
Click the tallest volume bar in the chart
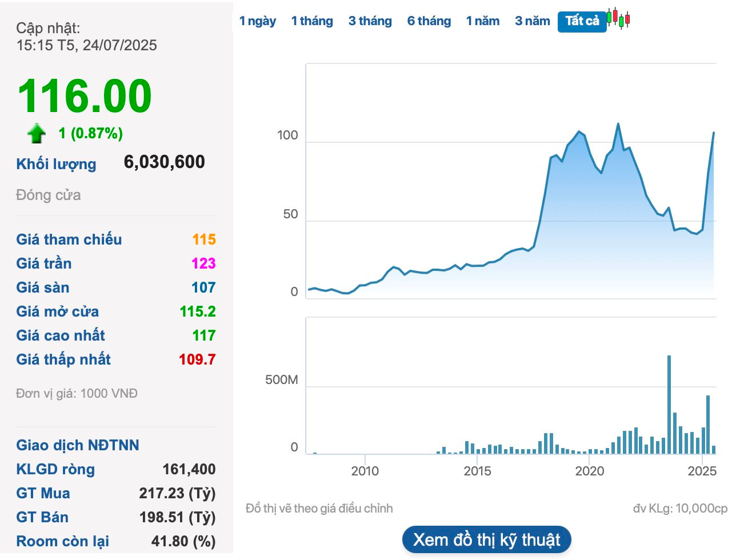click(x=669, y=405)
